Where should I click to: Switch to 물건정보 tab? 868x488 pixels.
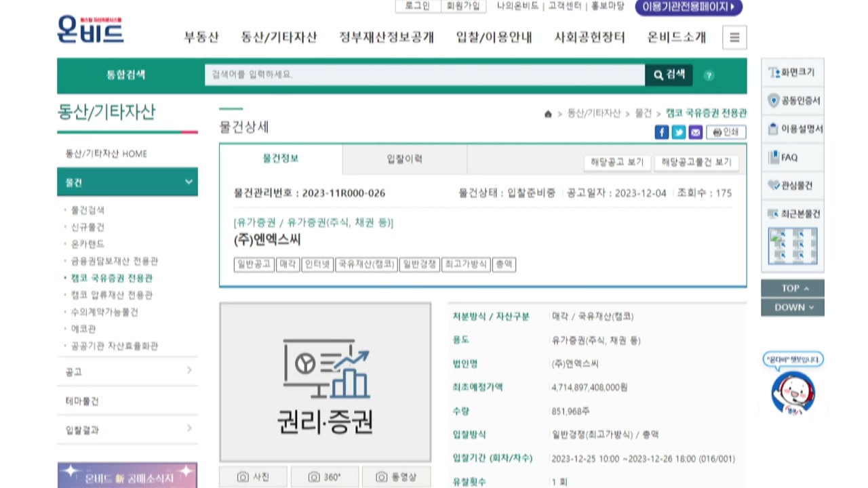(281, 159)
